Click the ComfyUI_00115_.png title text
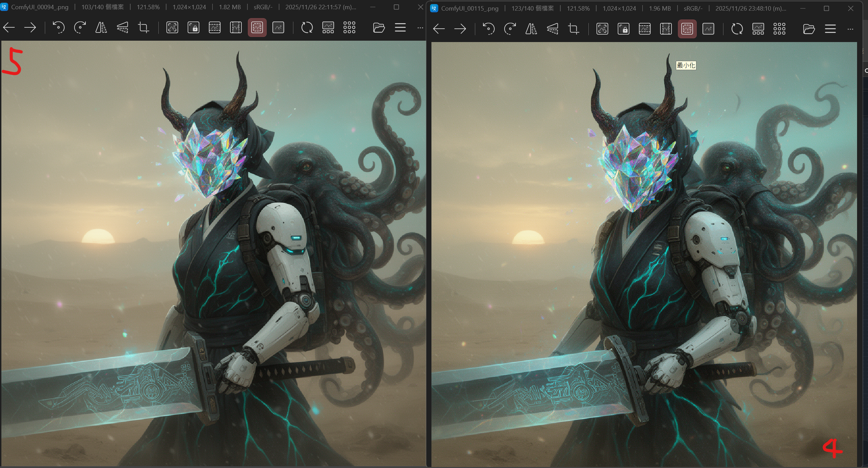This screenshot has height=468, width=868. click(x=470, y=8)
